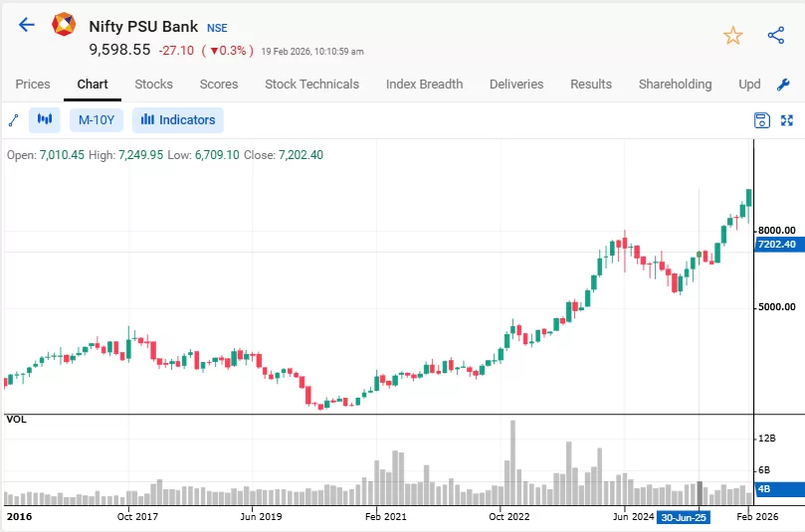805x532 pixels.
Task: Open the Stock Technicals tab
Action: pos(312,85)
